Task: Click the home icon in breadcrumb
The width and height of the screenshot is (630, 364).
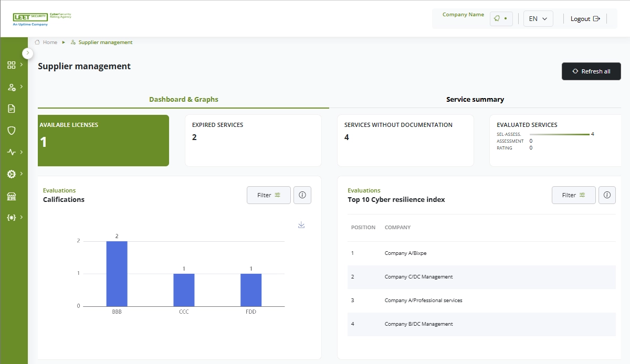Action: pyautogui.click(x=37, y=42)
